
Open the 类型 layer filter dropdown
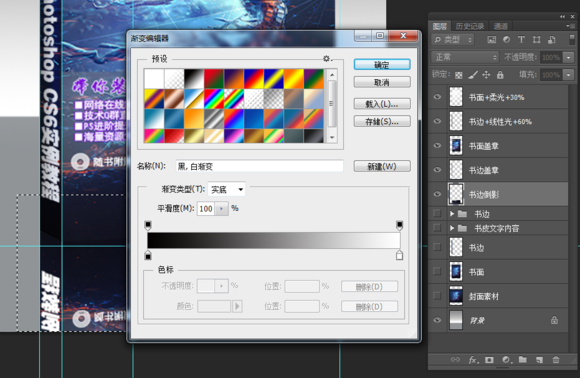453,40
